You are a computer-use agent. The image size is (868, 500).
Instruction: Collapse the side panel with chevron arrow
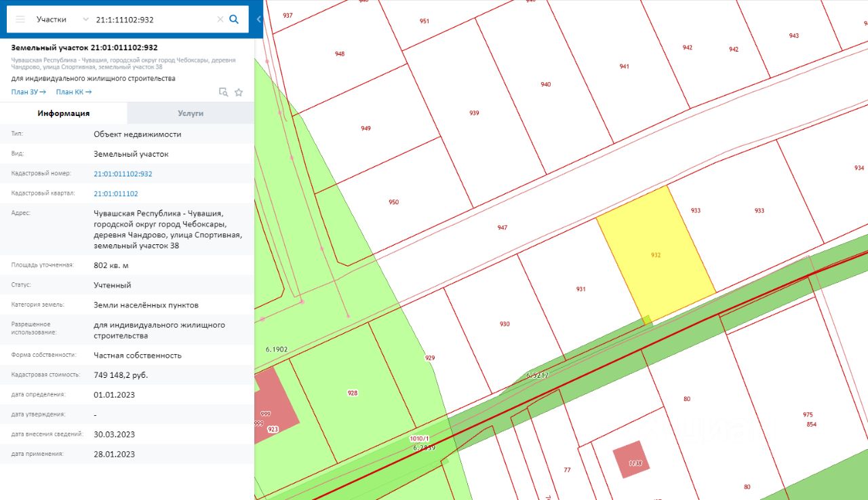click(259, 20)
